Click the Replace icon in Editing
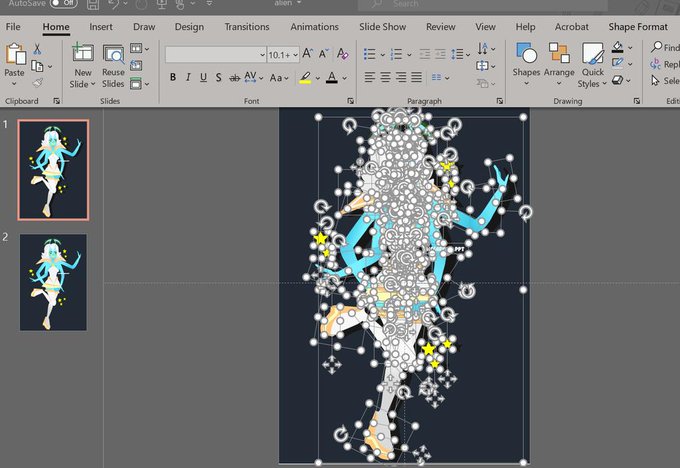Viewport: 680px width, 468px height. [x=655, y=64]
